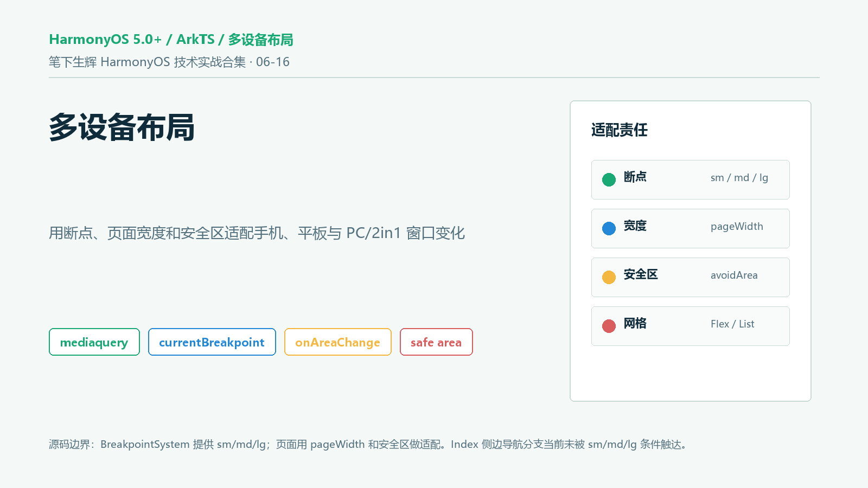Click the pageWidth value text
Screen dimensions: 868x488
[737, 227]
